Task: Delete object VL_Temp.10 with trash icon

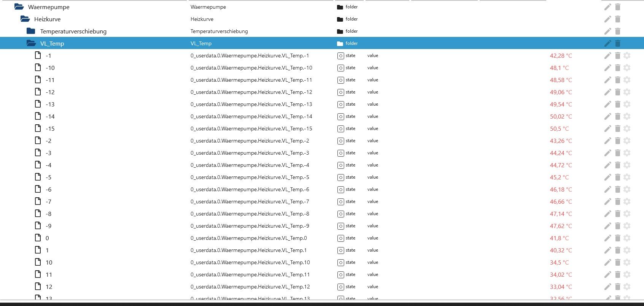Action: [618, 262]
